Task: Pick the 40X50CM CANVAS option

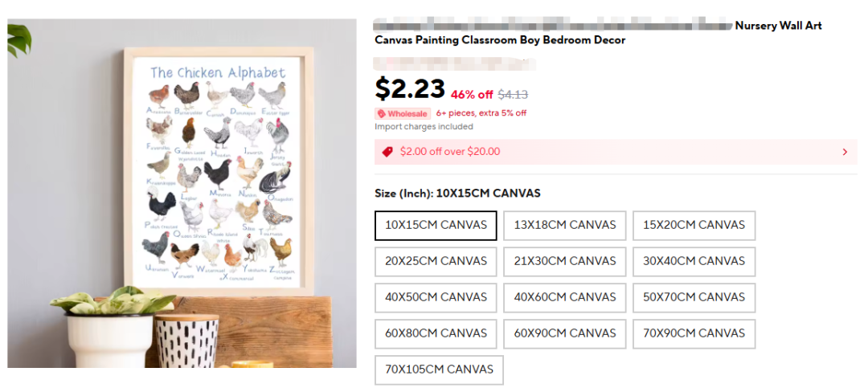Action: click(436, 297)
